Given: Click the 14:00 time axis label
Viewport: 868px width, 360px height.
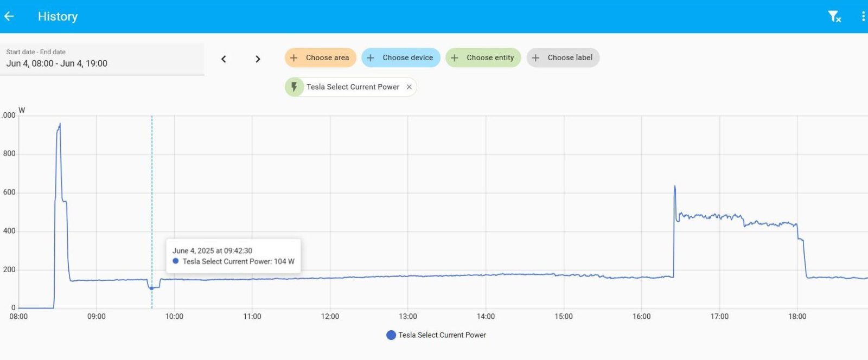Looking at the screenshot, I should click(x=486, y=317).
